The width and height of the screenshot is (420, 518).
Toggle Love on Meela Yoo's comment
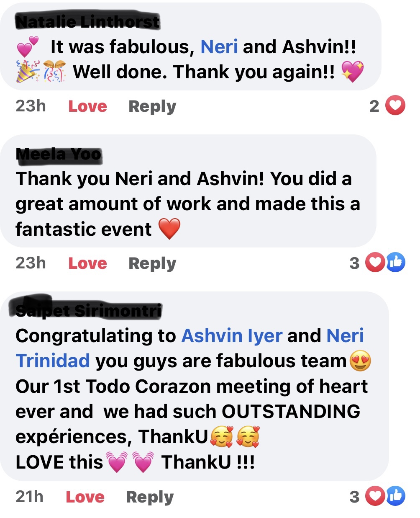tap(88, 263)
